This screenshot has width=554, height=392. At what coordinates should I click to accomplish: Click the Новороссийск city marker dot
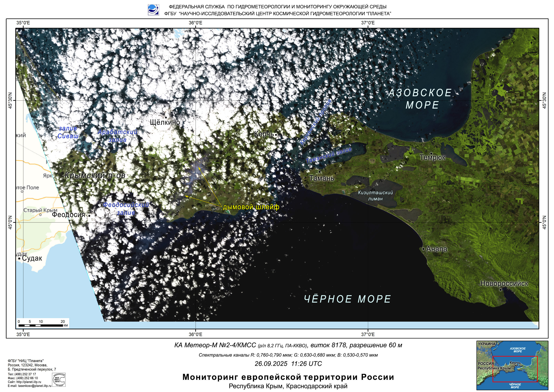point(500,290)
